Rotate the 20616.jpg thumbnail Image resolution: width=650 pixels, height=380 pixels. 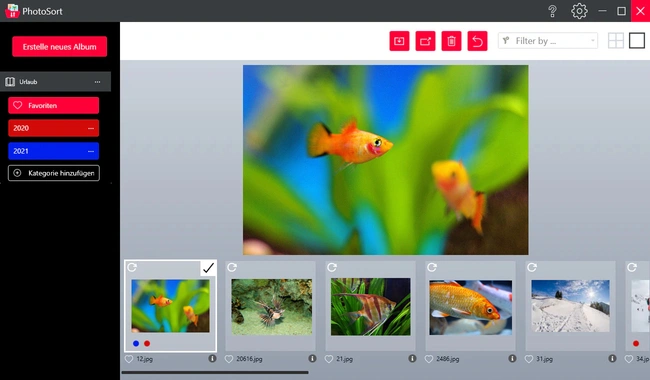coord(232,267)
